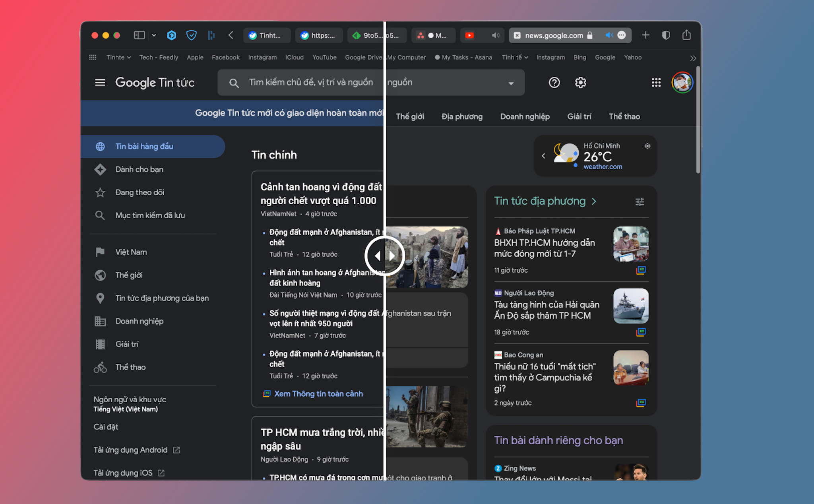Switch to Địa phương top tab
This screenshot has height=504, width=814.
click(x=462, y=116)
